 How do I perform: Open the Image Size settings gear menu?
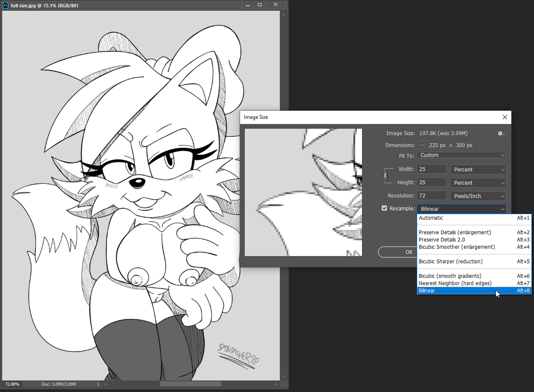(x=501, y=133)
